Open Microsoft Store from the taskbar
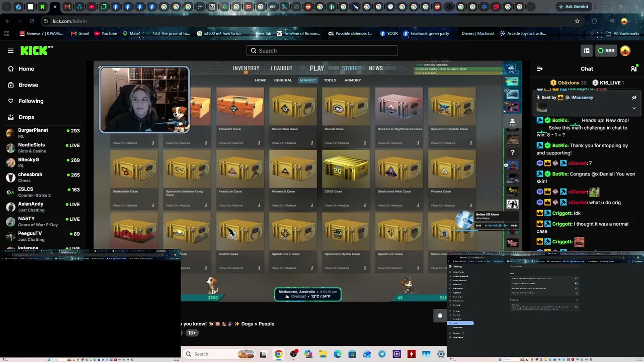This screenshot has height=362, width=644. [352, 354]
